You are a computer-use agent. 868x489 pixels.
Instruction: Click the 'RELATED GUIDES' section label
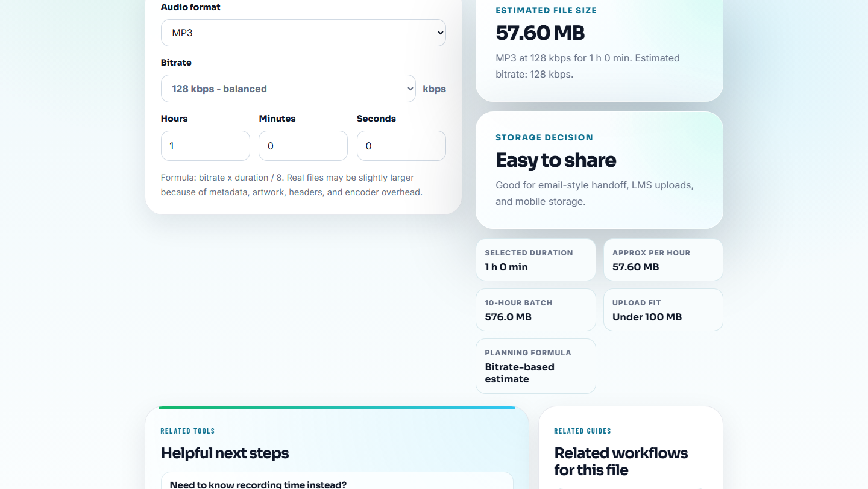click(x=582, y=431)
